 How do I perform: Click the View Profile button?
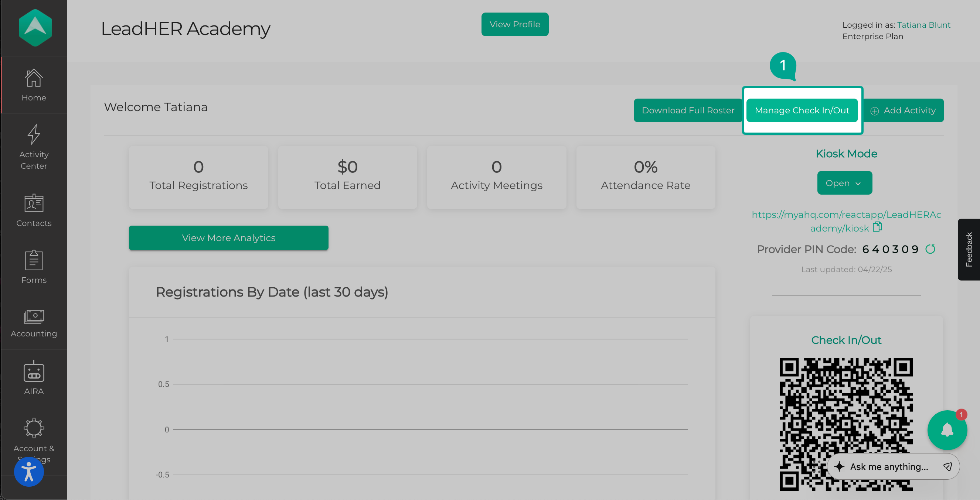click(x=514, y=24)
